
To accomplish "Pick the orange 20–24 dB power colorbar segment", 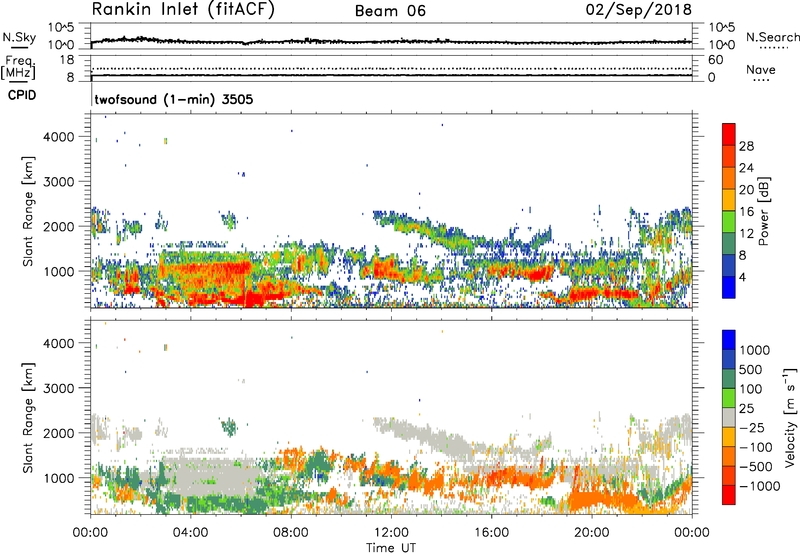I will tap(729, 178).
